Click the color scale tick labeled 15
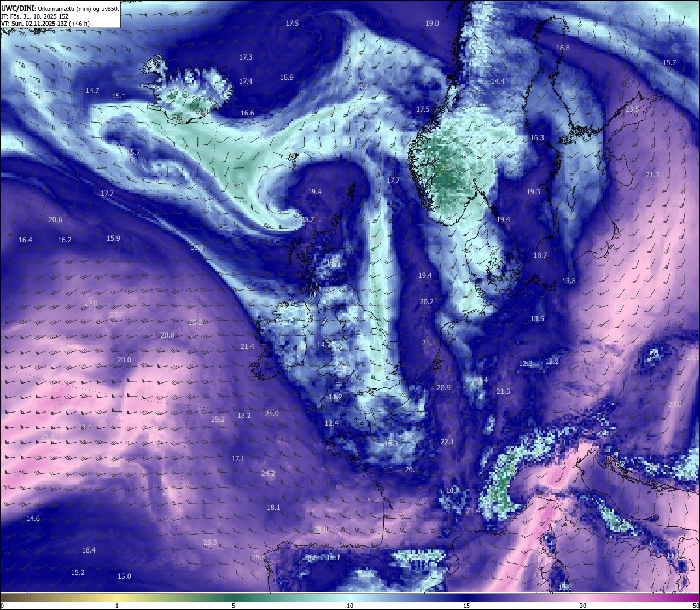 point(466,606)
